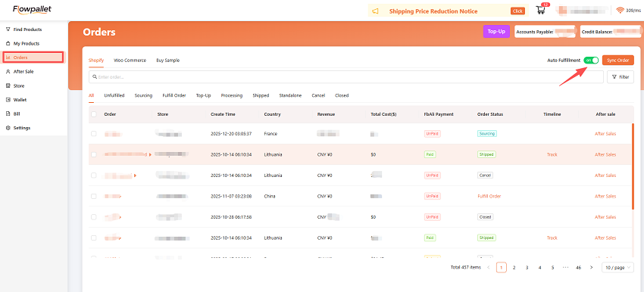
Task: Go to page 3 in pagination
Action: [x=527, y=267]
